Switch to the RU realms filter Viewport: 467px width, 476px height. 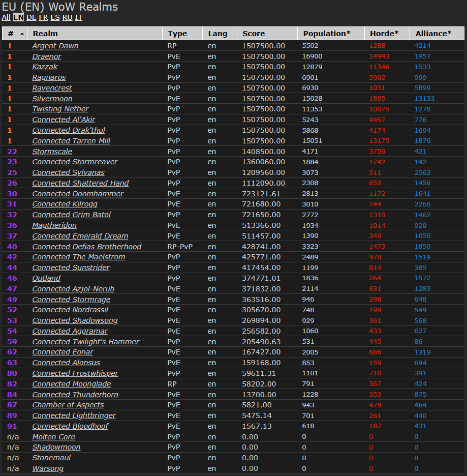pos(67,17)
